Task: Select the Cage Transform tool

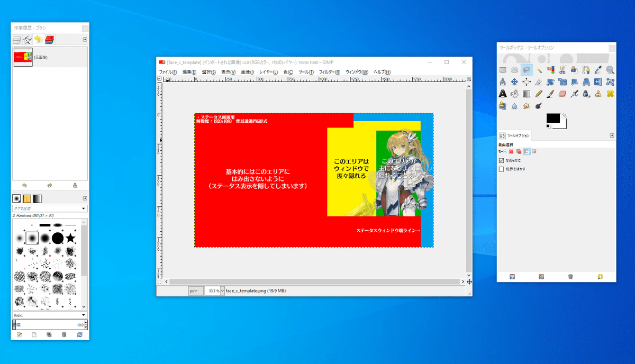Action: [610, 81]
